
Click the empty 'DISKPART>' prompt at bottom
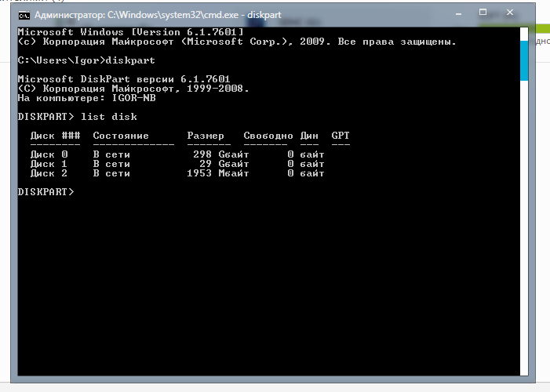(46, 192)
